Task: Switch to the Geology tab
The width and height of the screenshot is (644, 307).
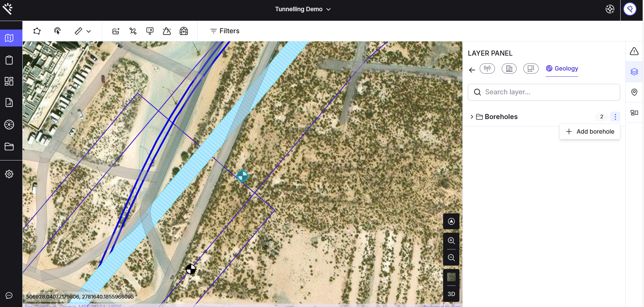Action: [562, 69]
